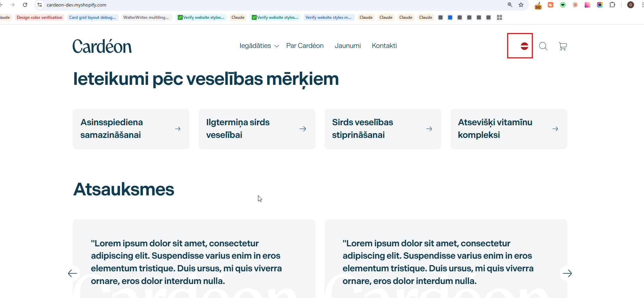Open Card grid layout debug tab group
Image resolution: width=644 pixels, height=298 pixels.
pos(92,17)
